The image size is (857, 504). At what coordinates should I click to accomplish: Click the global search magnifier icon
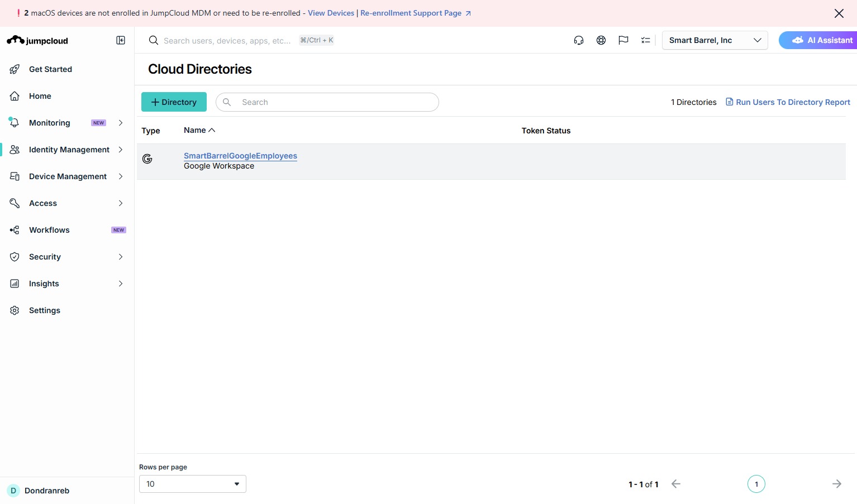point(153,40)
